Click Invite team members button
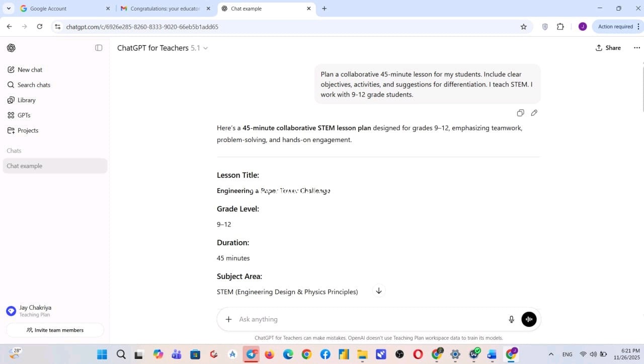Screen dimensions: 644x364 (x=55, y=330)
